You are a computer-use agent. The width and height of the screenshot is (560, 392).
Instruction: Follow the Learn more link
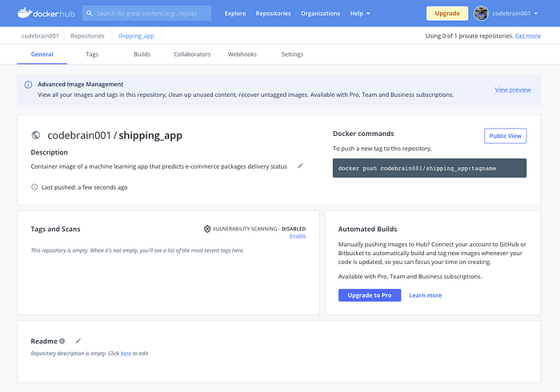click(426, 295)
